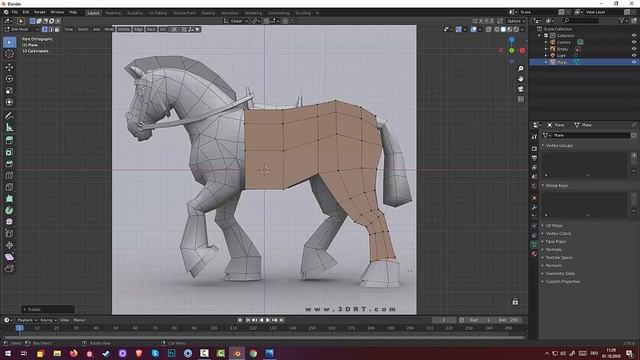The height and width of the screenshot is (360, 640).
Task: Click the blue Z axis gizmo
Action: click(x=511, y=40)
